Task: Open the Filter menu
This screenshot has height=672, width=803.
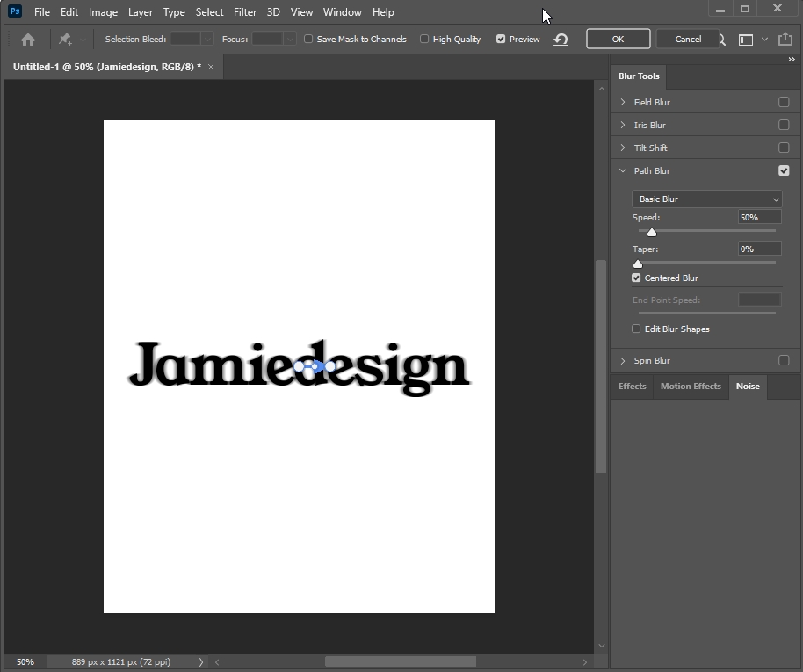Action: pyautogui.click(x=245, y=11)
